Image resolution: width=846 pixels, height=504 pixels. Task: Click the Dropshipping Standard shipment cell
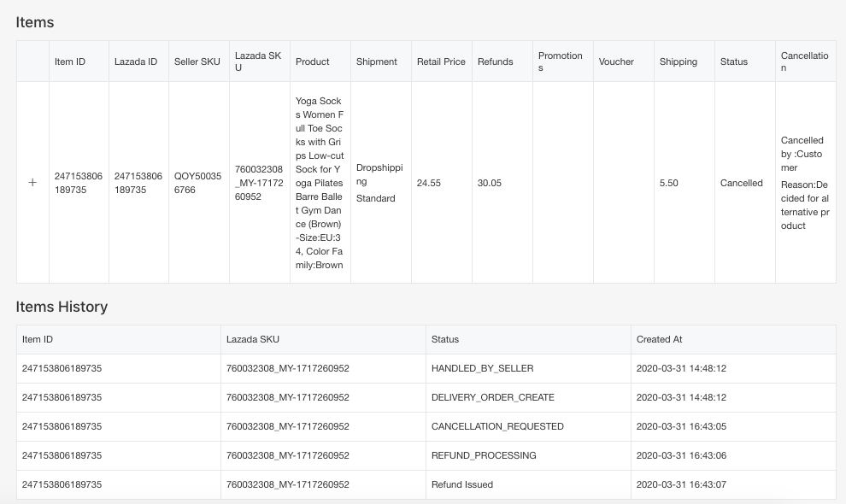point(379,183)
